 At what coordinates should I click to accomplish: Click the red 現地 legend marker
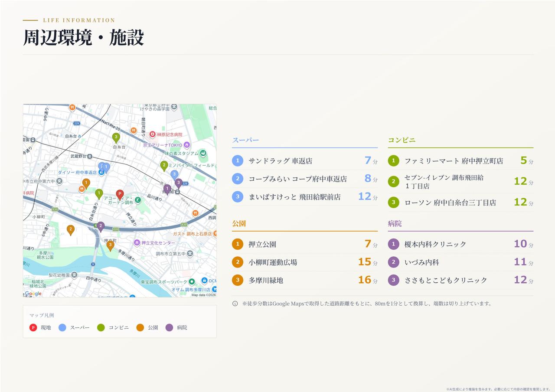tap(33, 327)
